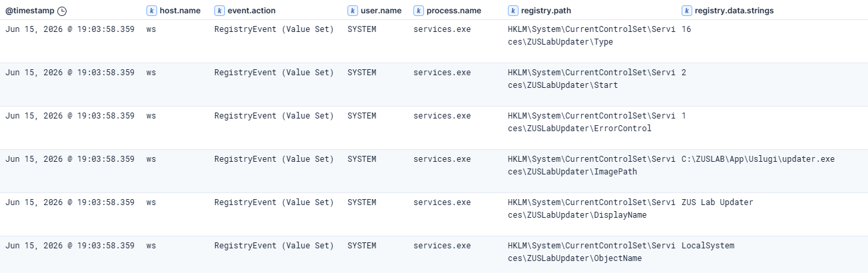Image resolution: width=868 pixels, height=273 pixels.
Task: Select the user.name column header label
Action: [x=381, y=11]
